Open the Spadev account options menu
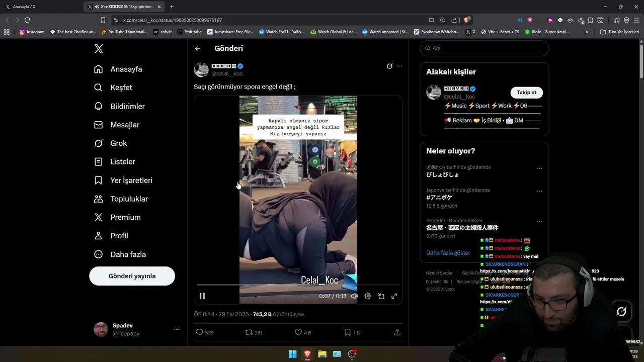The height and width of the screenshot is (362, 644). click(177, 329)
